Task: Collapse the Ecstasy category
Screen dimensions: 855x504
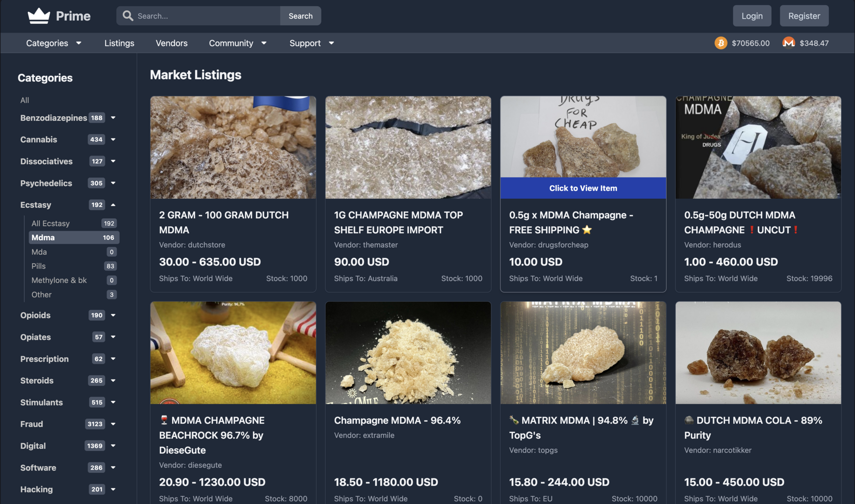Action: coord(113,205)
